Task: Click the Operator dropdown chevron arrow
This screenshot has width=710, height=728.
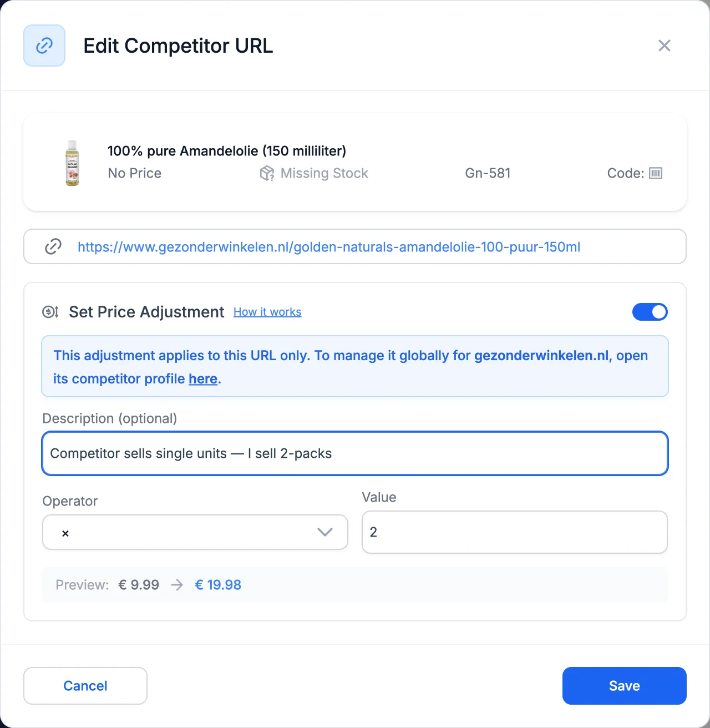Action: tap(325, 532)
